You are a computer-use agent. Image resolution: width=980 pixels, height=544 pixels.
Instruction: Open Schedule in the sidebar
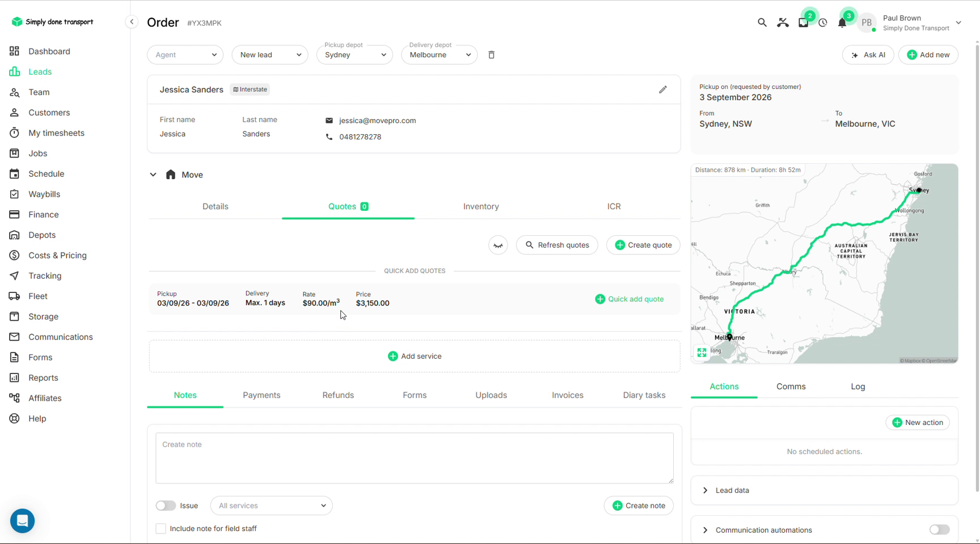click(x=46, y=174)
